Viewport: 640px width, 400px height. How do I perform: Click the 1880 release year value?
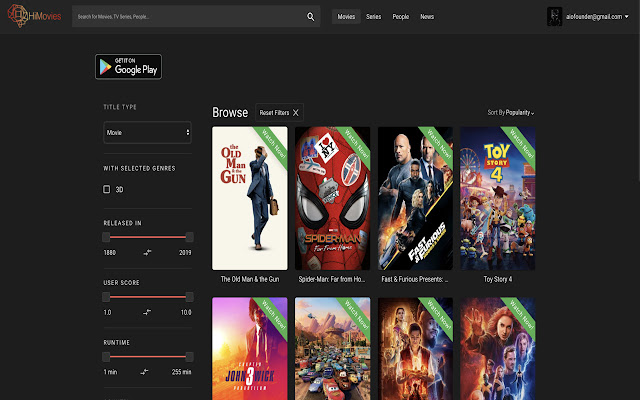pyautogui.click(x=109, y=253)
